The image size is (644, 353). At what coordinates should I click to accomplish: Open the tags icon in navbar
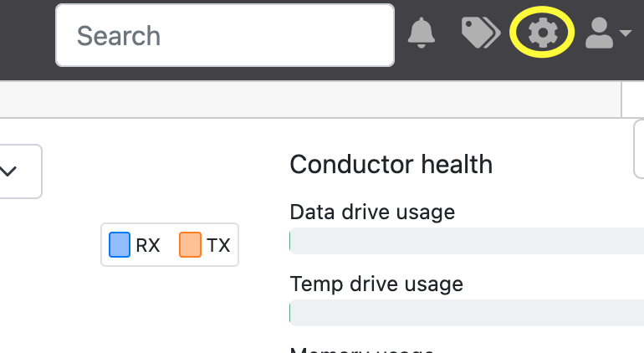[x=480, y=33]
